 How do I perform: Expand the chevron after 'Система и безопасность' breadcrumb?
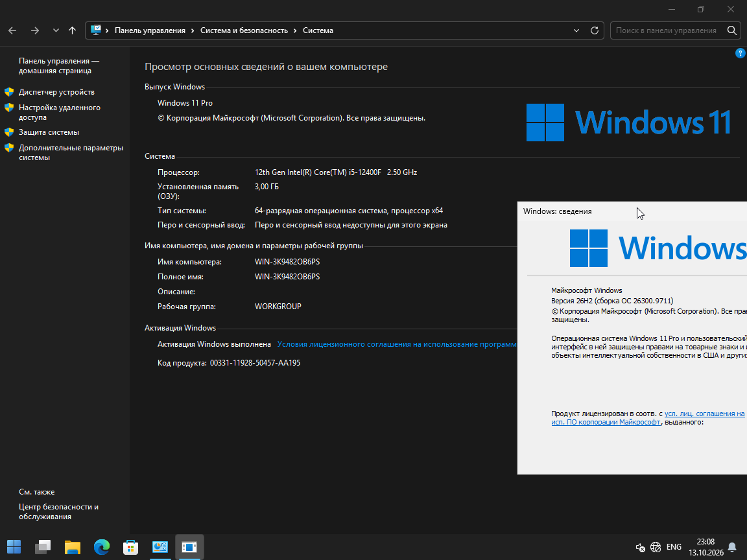(x=295, y=30)
